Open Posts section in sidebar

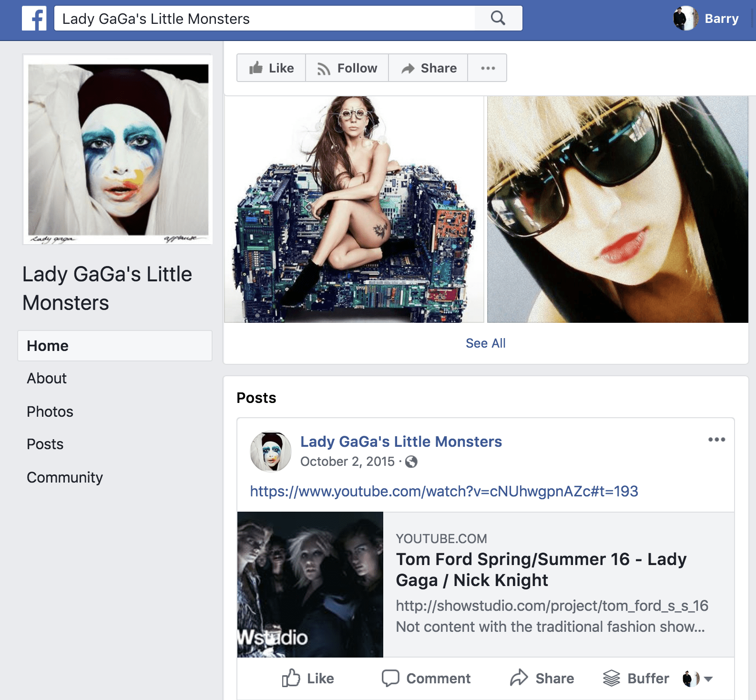[x=45, y=444]
